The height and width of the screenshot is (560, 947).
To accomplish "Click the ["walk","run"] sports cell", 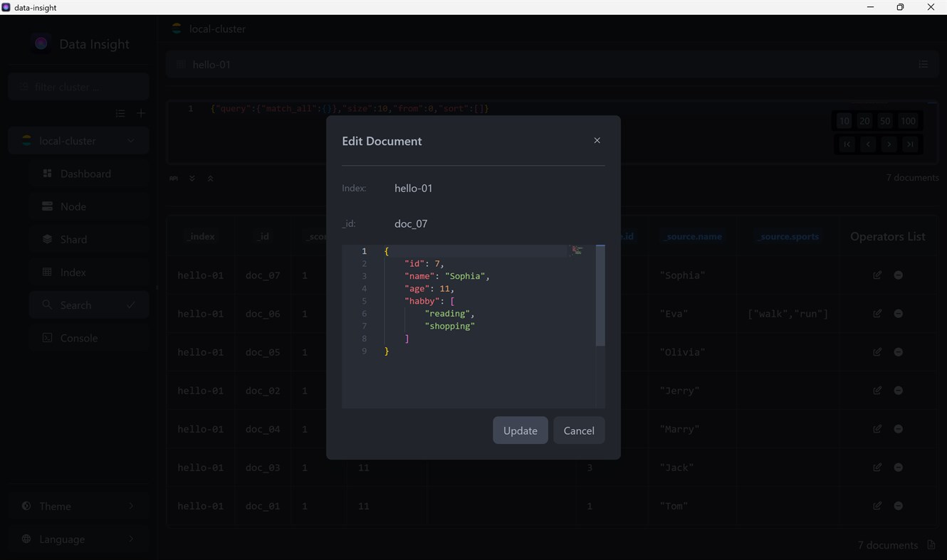I will click(788, 314).
